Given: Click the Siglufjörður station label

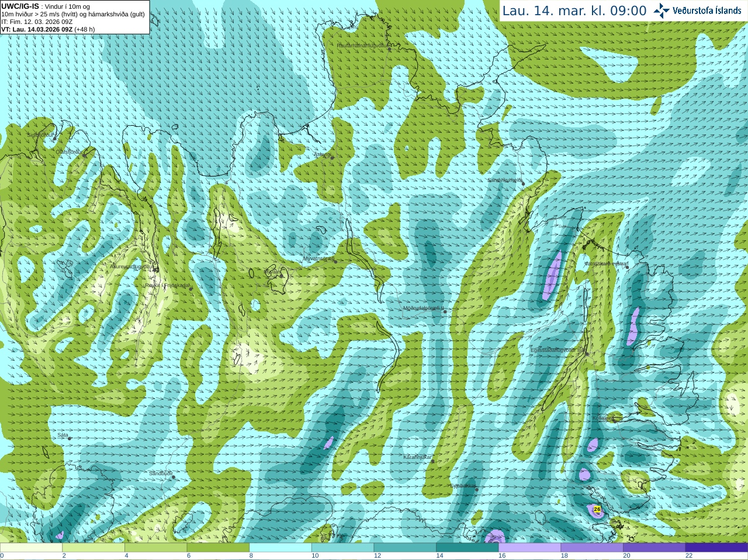Looking at the screenshot, I should coord(40,135).
